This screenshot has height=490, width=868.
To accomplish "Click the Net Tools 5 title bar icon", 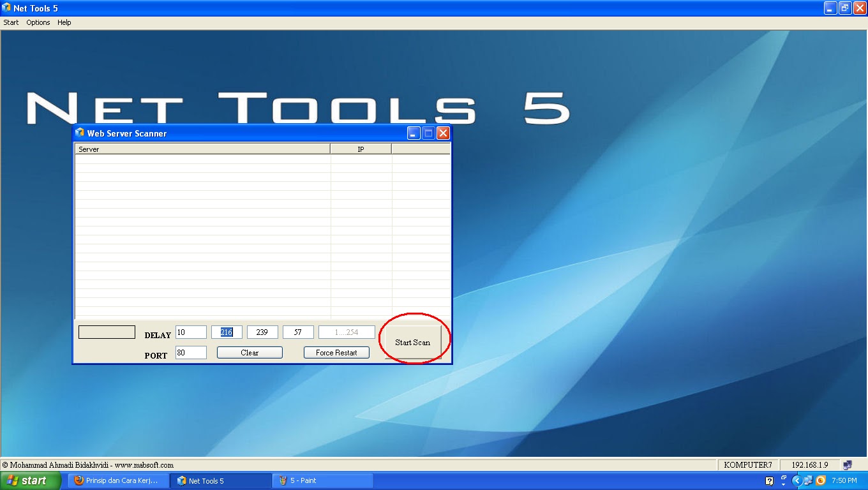I will tap(6, 8).
